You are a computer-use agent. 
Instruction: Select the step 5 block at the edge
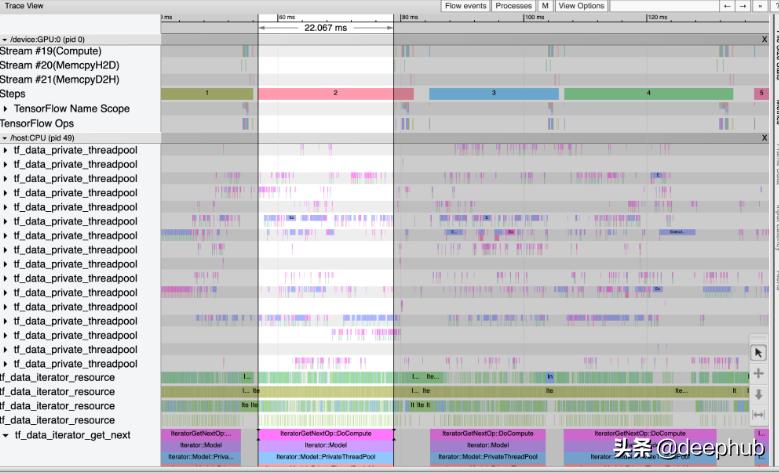(x=761, y=93)
